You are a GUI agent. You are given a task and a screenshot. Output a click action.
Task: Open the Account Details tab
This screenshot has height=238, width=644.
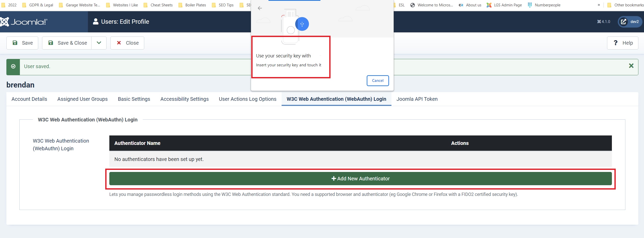point(29,99)
